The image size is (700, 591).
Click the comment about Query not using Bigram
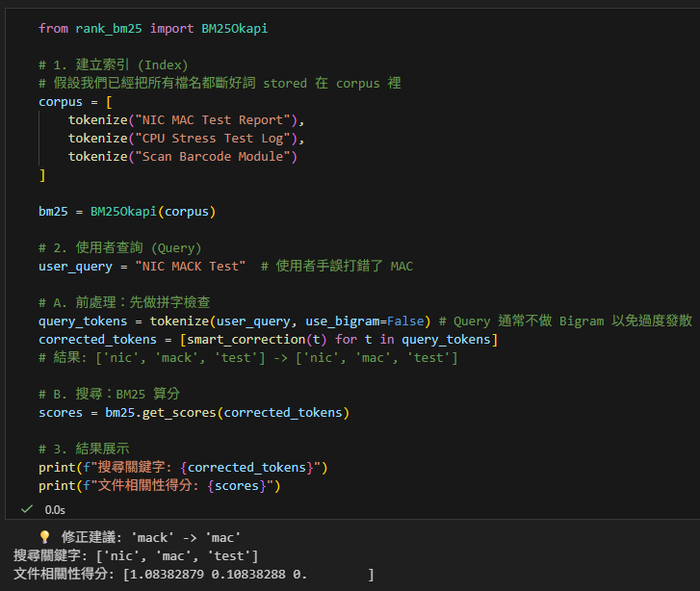[x=565, y=321]
